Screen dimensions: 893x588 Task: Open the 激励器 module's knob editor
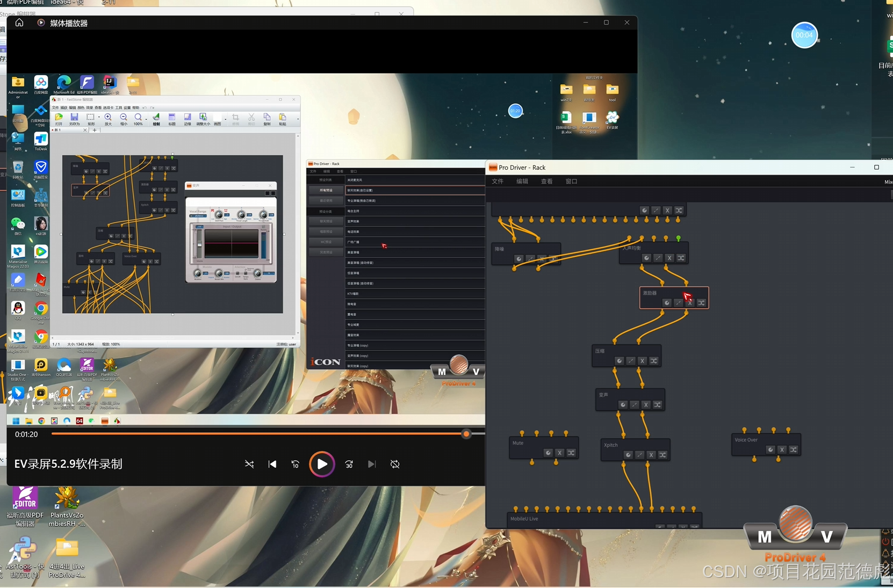tap(667, 303)
